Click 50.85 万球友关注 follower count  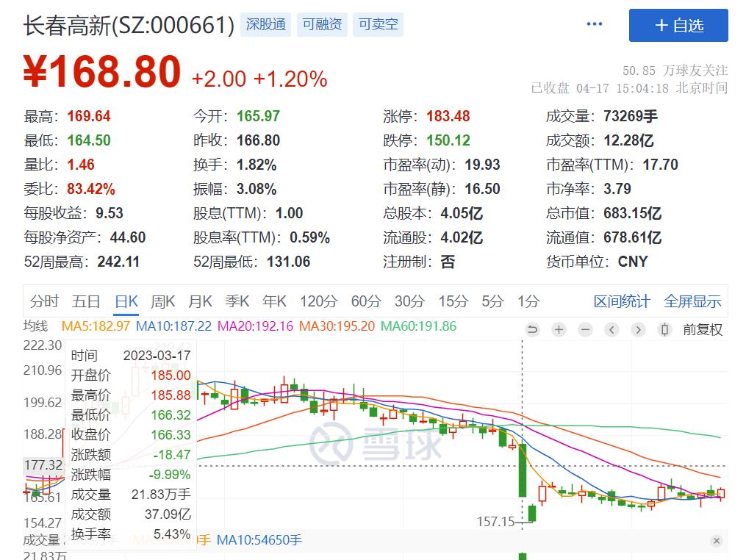click(x=675, y=71)
